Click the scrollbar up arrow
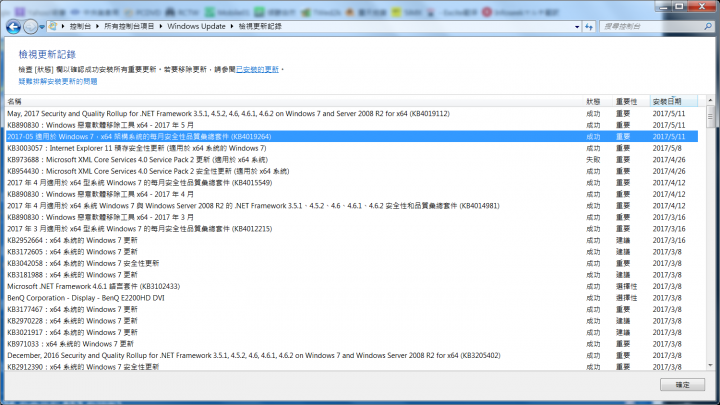Viewport: 720px width, 405px height. pos(710,100)
